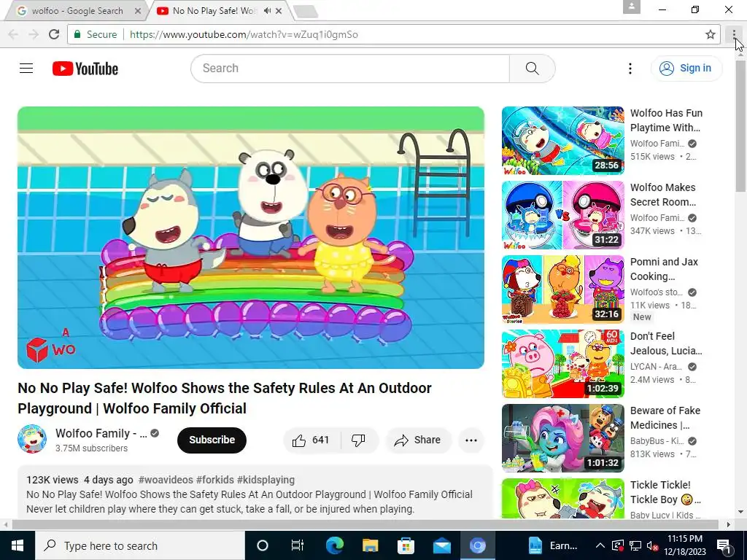
Task: Open Pomni and Jax Cooking thumbnail
Action: pyautogui.click(x=562, y=289)
